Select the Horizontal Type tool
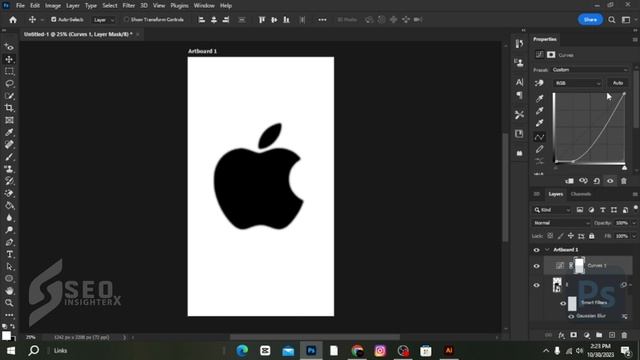This screenshot has height=360, width=640. click(9, 254)
